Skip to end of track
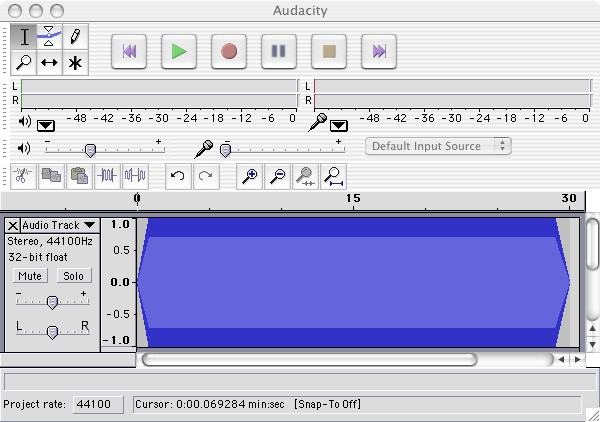The image size is (600, 422). [x=379, y=51]
